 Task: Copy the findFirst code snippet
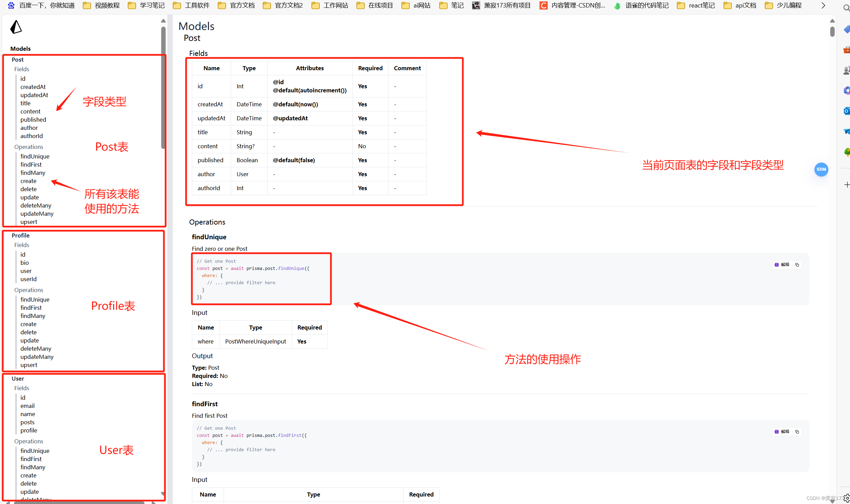click(x=797, y=432)
